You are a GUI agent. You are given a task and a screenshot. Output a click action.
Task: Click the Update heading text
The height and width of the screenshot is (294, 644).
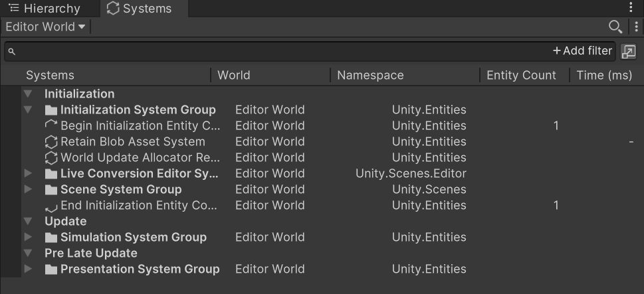click(65, 222)
